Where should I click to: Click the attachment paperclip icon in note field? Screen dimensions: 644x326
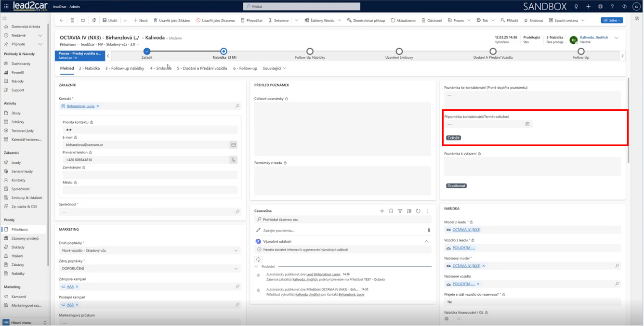click(428, 231)
